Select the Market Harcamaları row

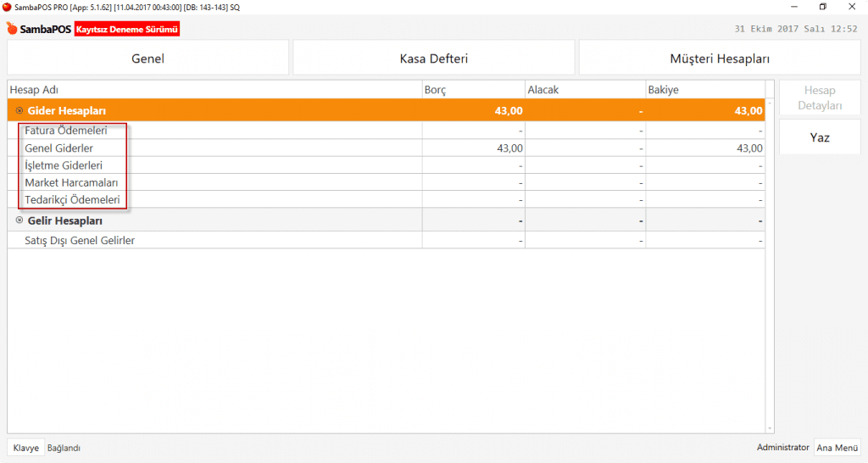(71, 182)
